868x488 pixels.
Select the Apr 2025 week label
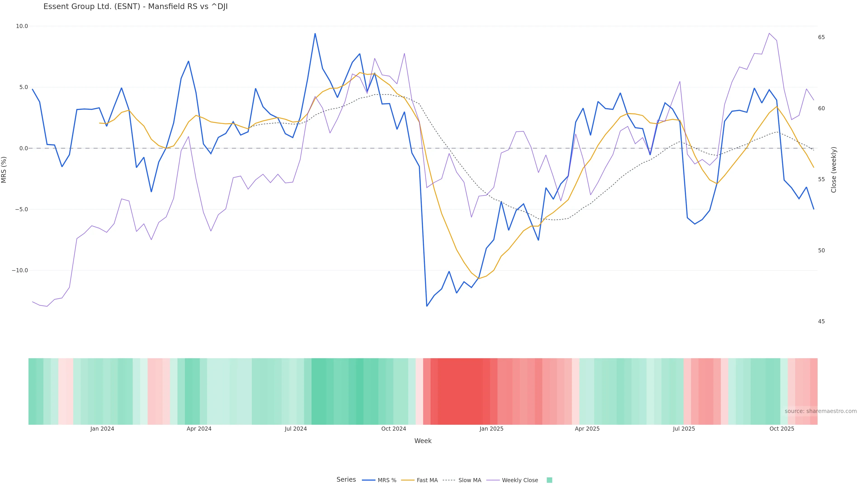click(587, 429)
